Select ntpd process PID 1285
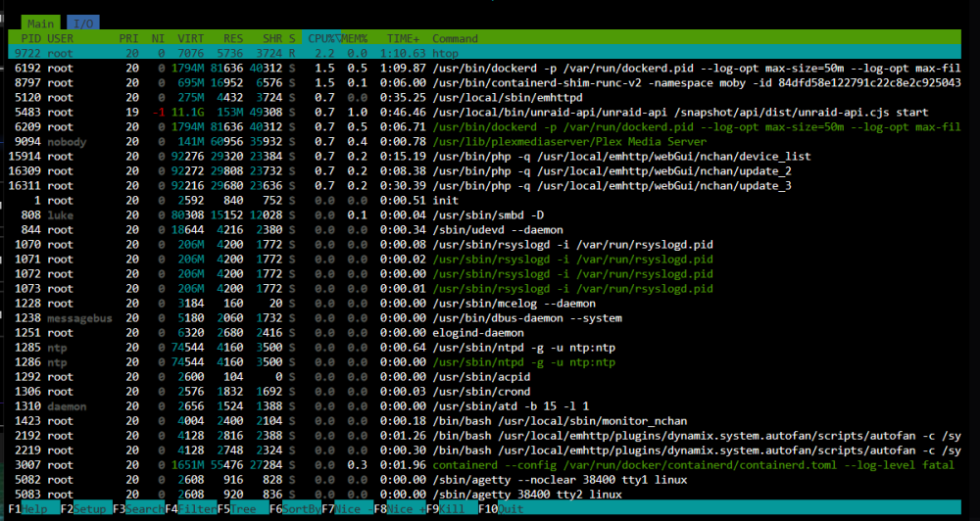980x521 pixels. [x=484, y=348]
